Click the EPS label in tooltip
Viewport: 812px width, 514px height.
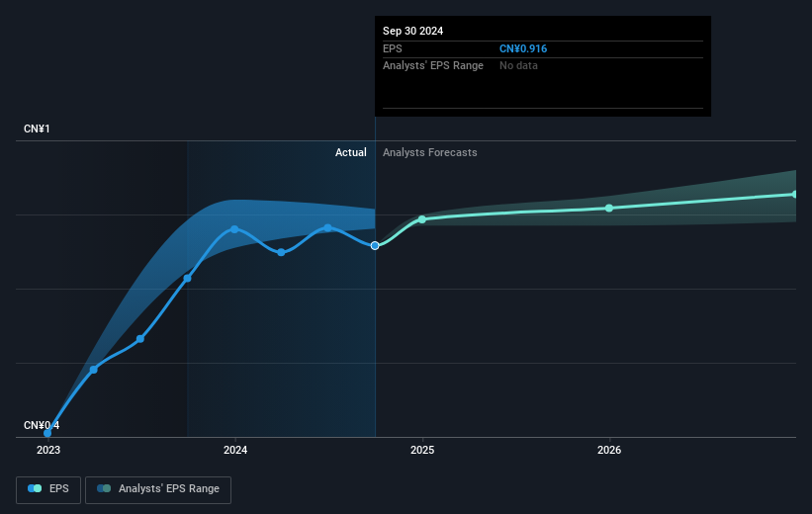pyautogui.click(x=392, y=48)
